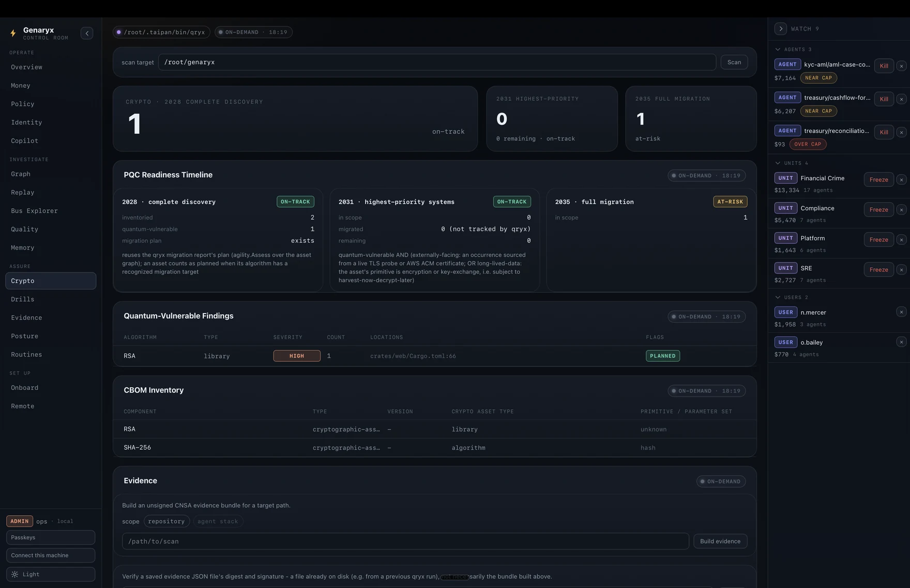Open the Onboard setup page
The image size is (910, 588).
51,388
